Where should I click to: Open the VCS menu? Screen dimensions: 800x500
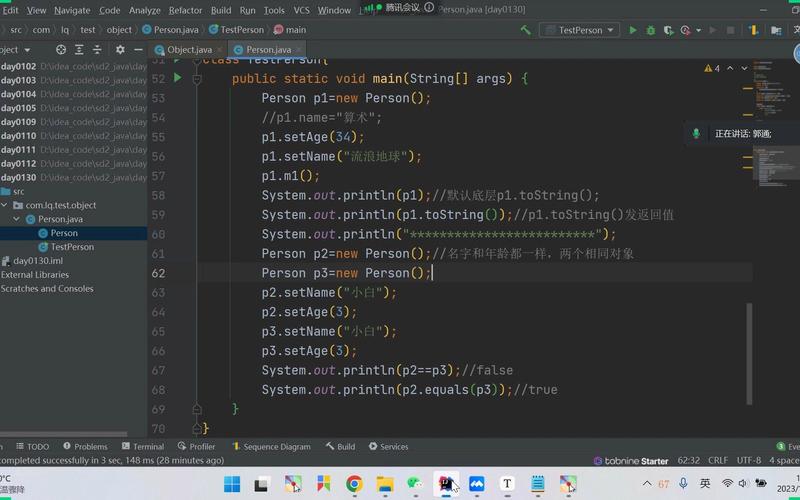[302, 10]
